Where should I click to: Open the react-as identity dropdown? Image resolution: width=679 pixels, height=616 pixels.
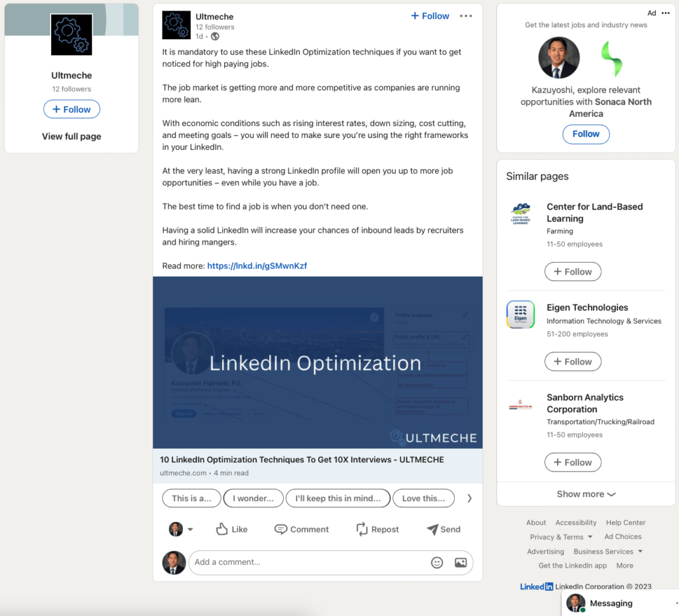coord(181,529)
